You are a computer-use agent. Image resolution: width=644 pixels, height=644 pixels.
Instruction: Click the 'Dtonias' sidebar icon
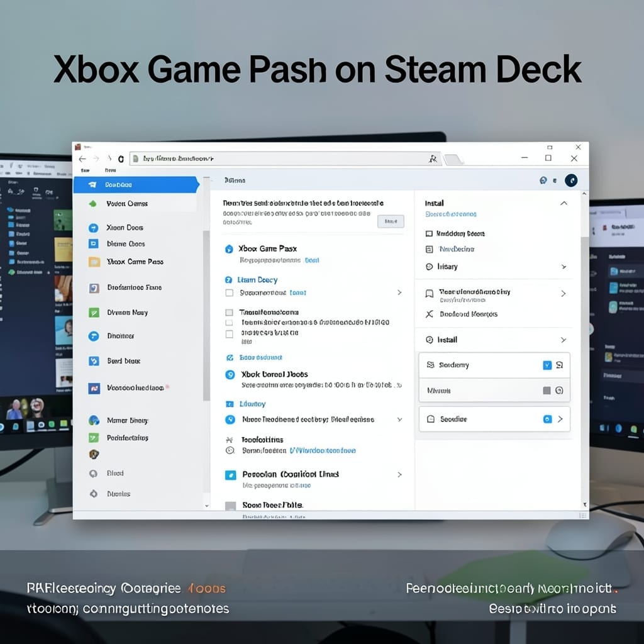click(x=94, y=494)
